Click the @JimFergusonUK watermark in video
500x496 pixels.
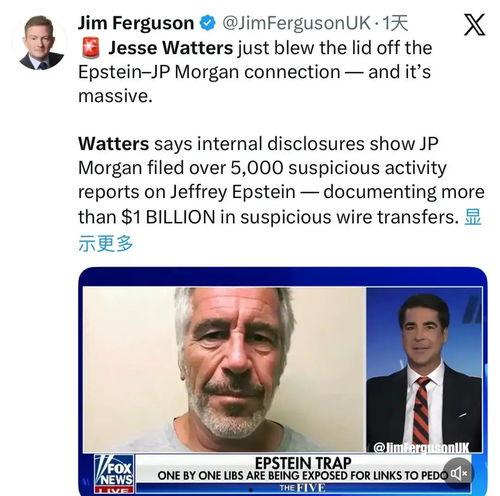pyautogui.click(x=421, y=447)
